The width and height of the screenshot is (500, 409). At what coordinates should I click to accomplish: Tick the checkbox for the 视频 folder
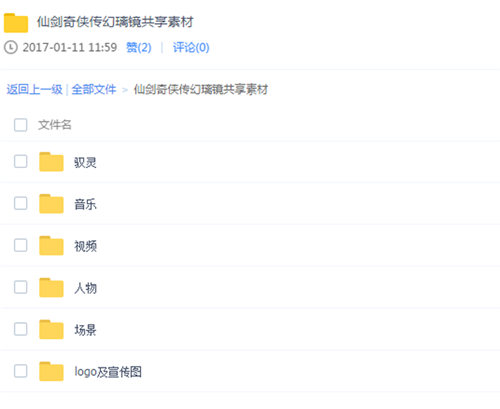[x=21, y=245]
